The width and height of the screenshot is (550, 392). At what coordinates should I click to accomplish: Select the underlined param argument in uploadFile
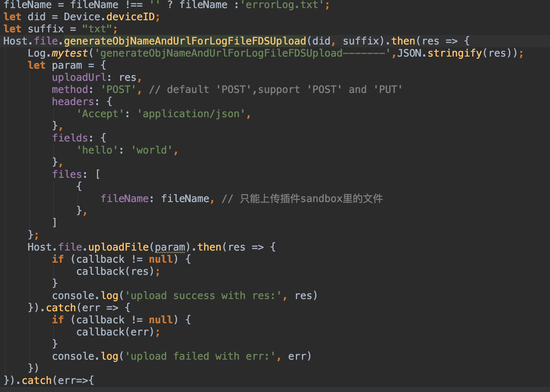(x=170, y=247)
